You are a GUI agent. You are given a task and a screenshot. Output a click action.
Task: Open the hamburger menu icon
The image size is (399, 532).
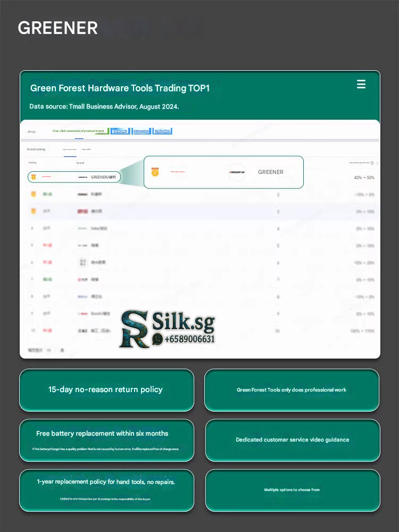(361, 84)
